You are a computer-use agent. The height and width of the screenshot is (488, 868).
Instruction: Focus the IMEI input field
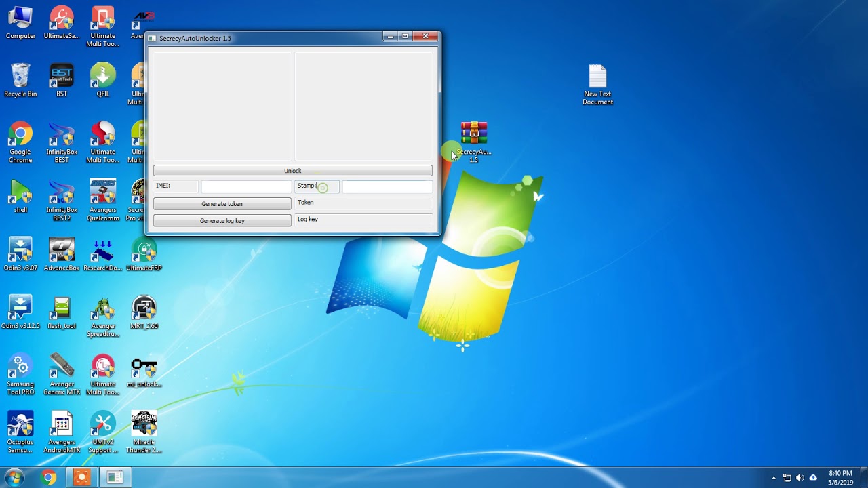(x=246, y=186)
